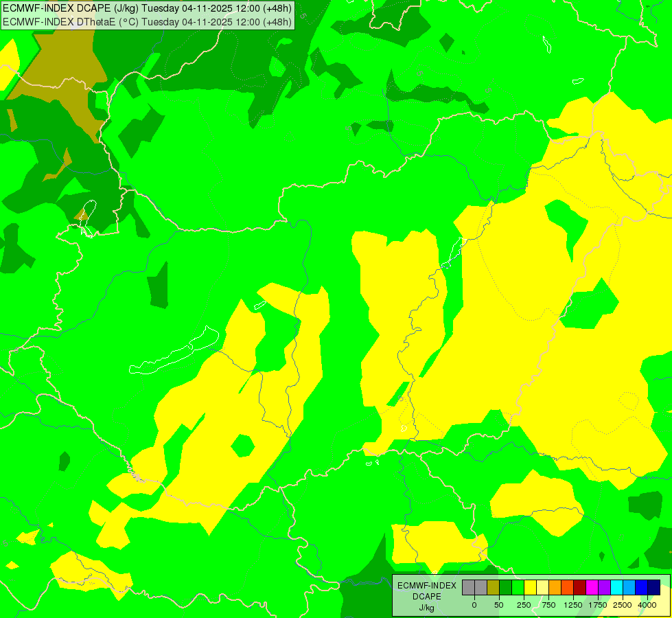672x618 pixels.
Task: Click the legend label 0
Action: pos(474,605)
